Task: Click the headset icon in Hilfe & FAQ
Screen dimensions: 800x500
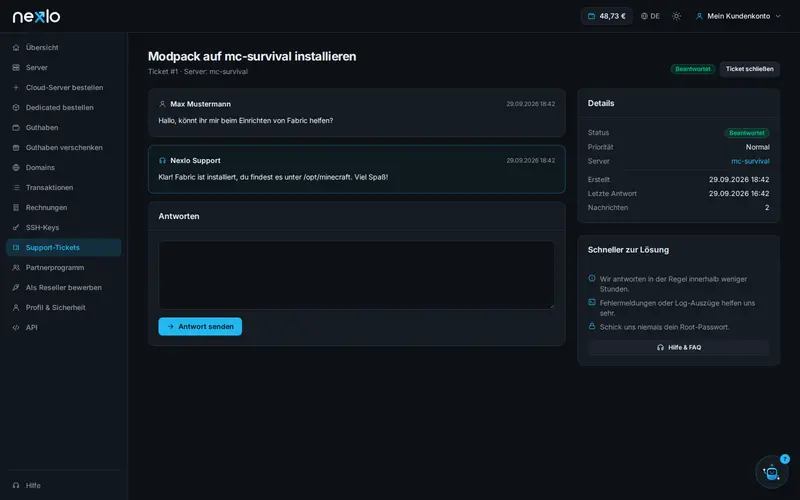Action: tap(660, 347)
